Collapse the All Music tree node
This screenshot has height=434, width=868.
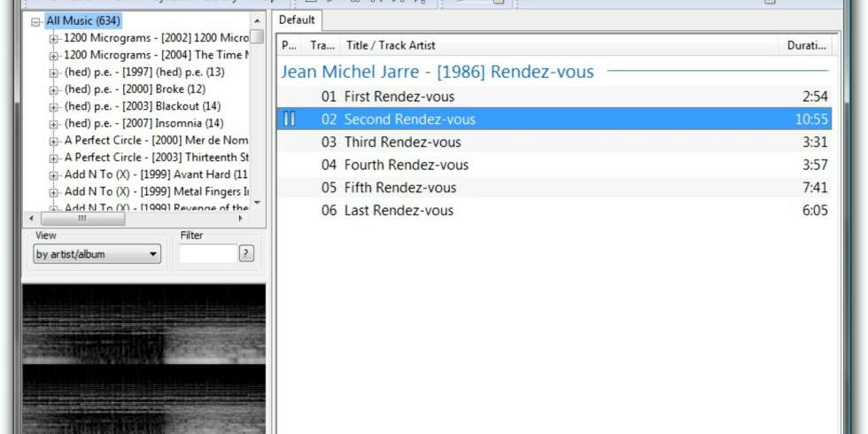[x=36, y=22]
